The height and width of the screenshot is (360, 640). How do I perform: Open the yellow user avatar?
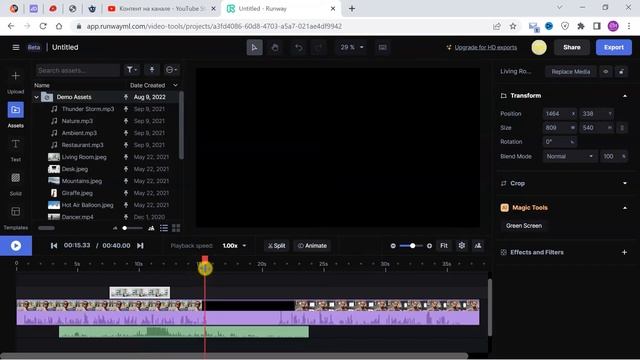click(539, 47)
